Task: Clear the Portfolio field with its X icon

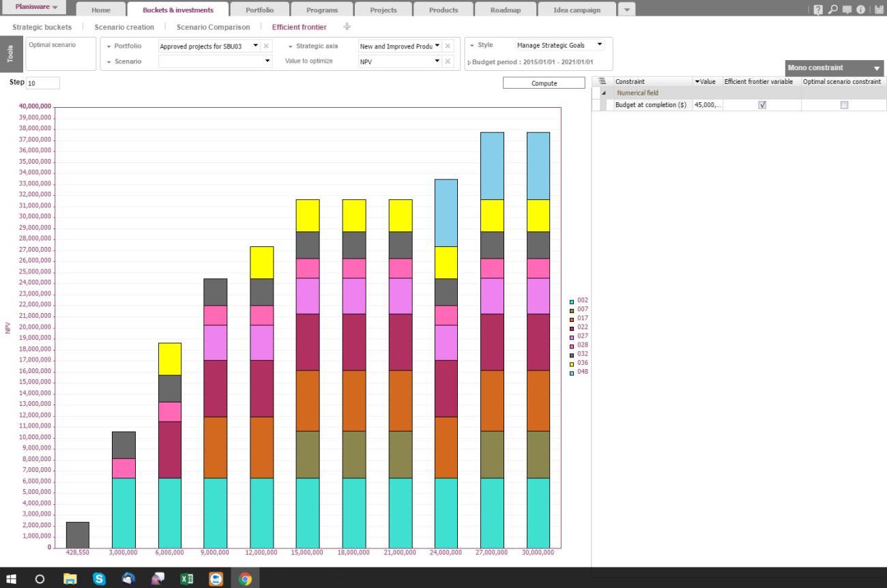Action: [x=266, y=46]
